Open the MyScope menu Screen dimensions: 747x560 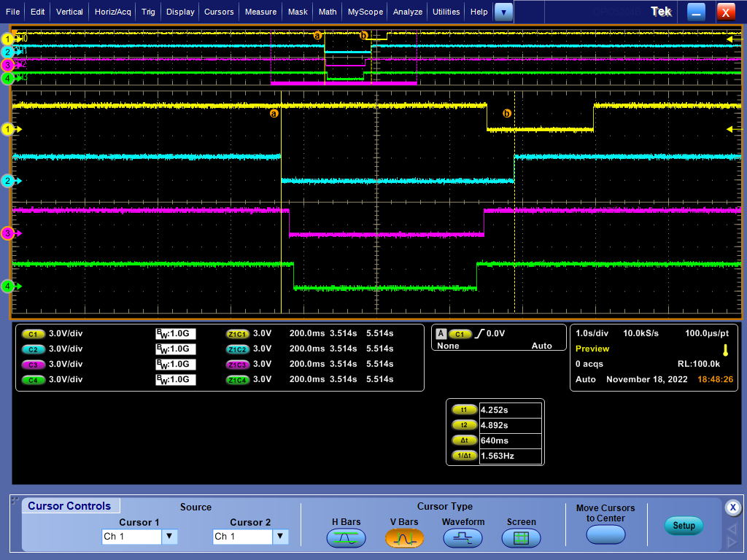point(365,12)
